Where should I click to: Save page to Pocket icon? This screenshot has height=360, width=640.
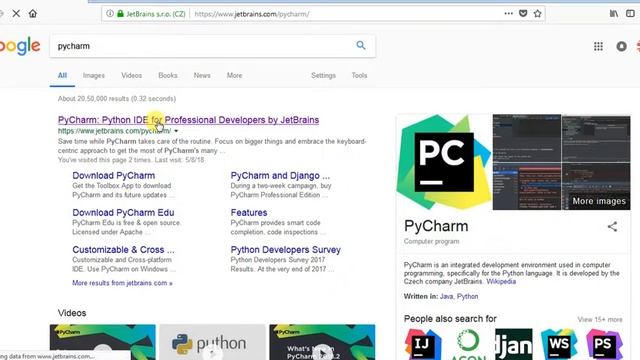pyautogui.click(x=523, y=13)
